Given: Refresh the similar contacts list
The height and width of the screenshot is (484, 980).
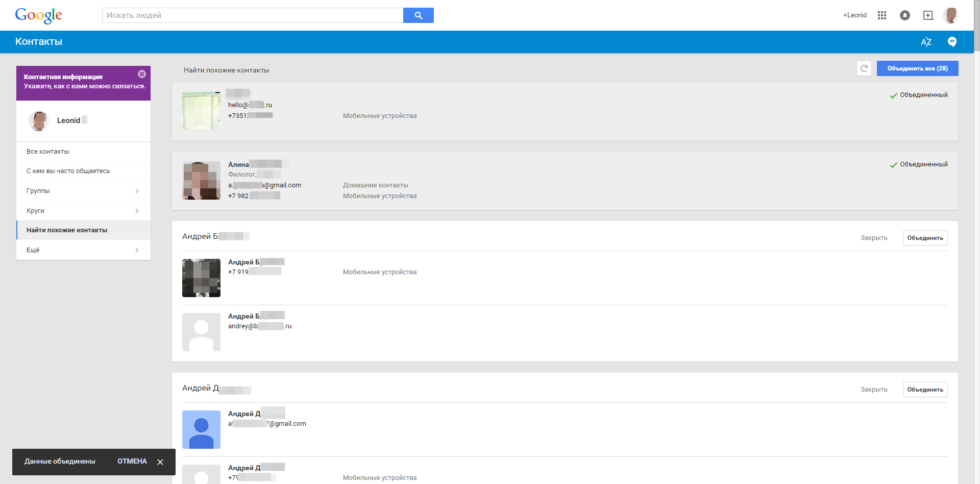Looking at the screenshot, I should coord(864,68).
